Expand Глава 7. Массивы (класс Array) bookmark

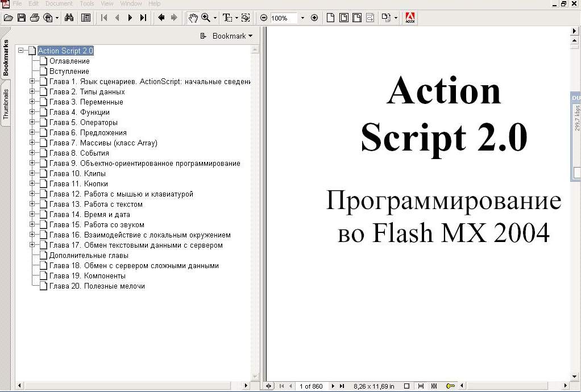32,143
